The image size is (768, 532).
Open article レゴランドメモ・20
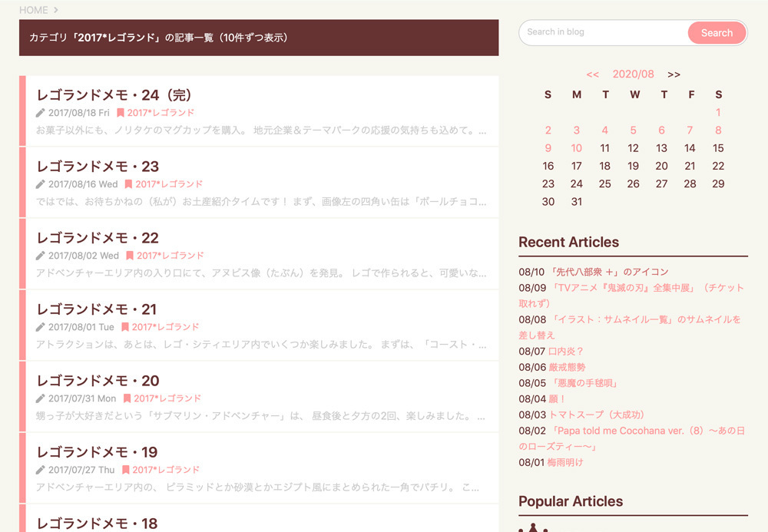click(x=98, y=381)
